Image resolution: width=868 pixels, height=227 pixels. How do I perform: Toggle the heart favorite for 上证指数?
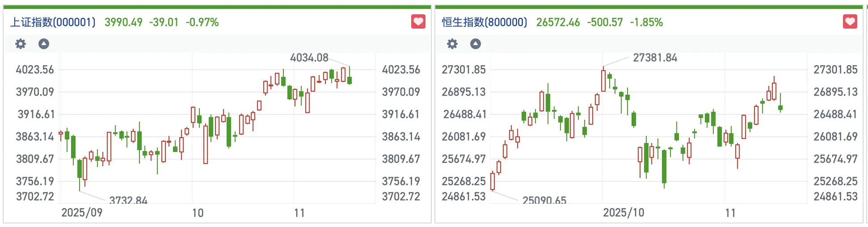point(418,21)
